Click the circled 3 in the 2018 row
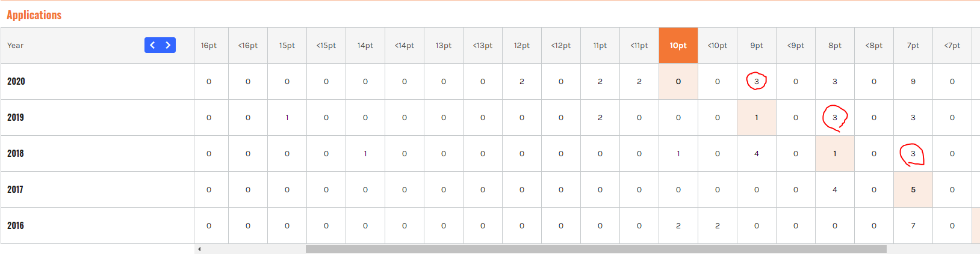The image size is (980, 262). tap(913, 154)
